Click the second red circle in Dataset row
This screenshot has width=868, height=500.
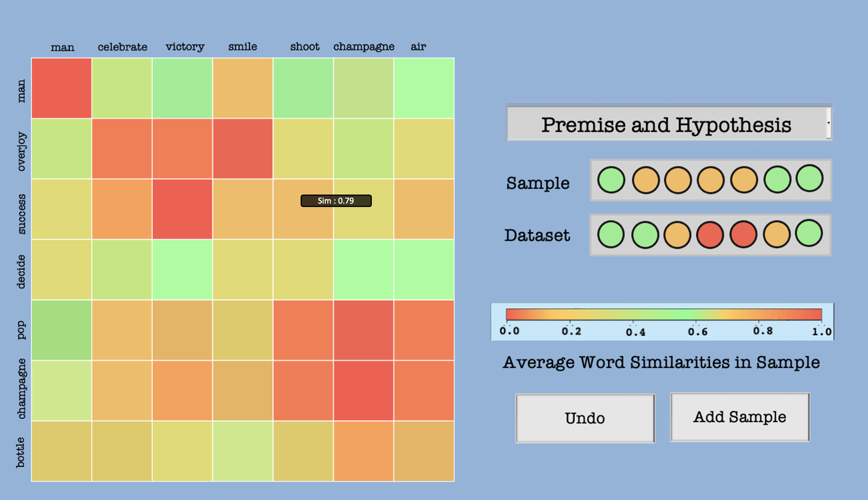tap(743, 234)
